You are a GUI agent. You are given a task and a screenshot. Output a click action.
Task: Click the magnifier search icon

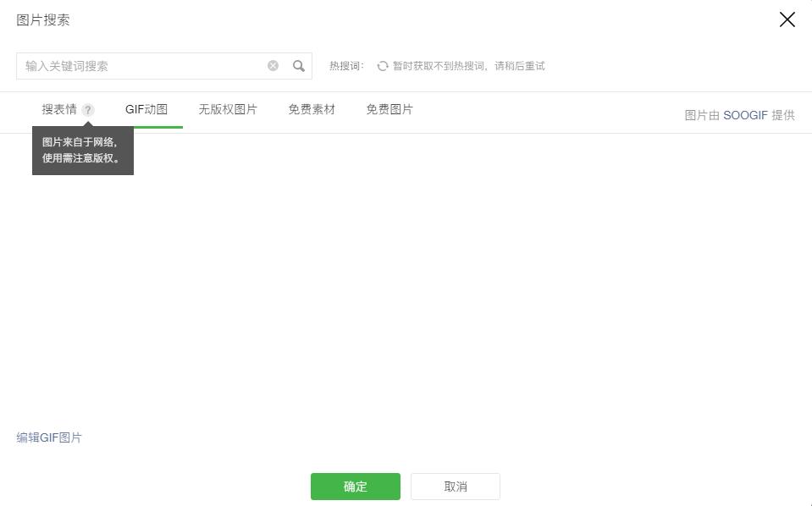[x=298, y=65]
